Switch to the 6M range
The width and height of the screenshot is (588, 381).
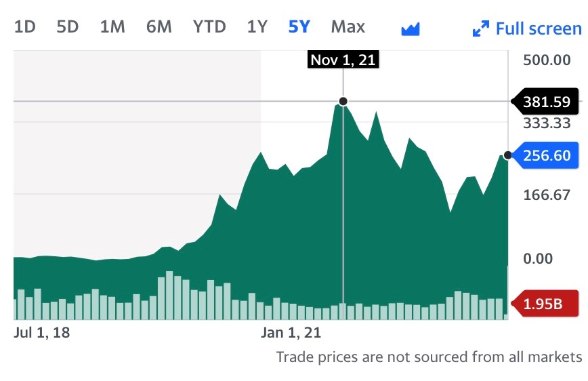coord(159,26)
